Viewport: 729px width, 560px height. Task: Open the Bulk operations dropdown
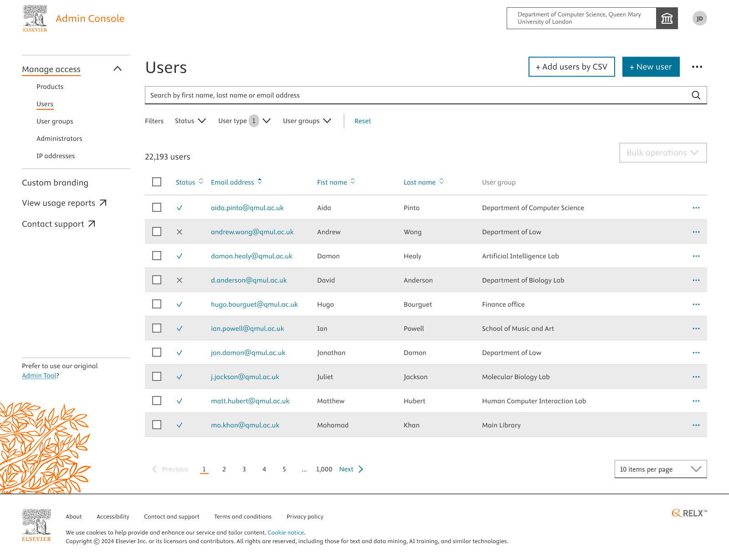point(663,153)
